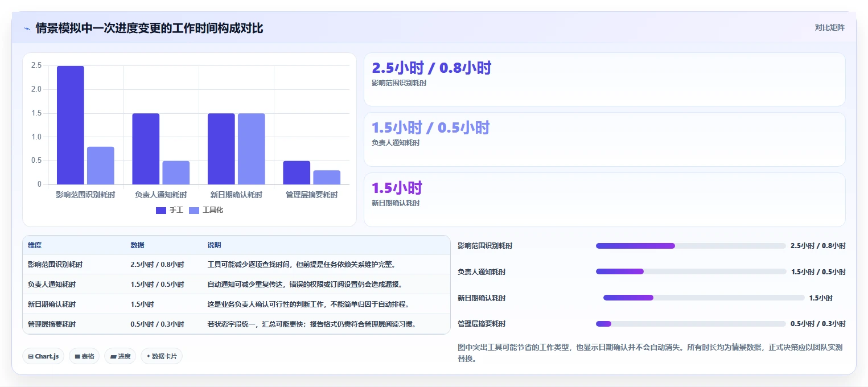Click the progress list label 负责人通知耗时

(x=482, y=272)
